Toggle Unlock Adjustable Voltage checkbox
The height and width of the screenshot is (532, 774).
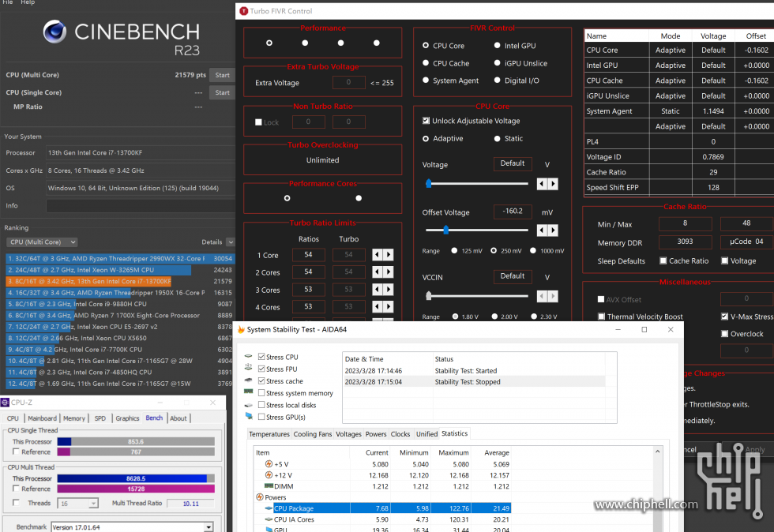coord(426,121)
